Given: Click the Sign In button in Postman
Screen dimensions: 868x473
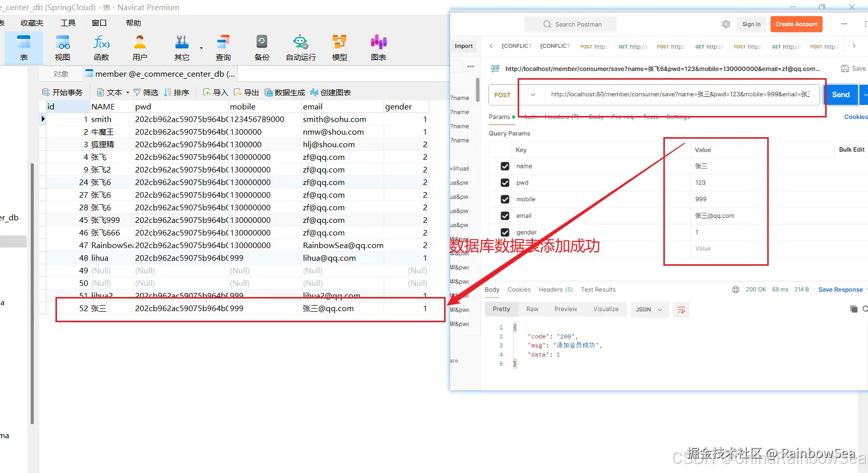Looking at the screenshot, I should (x=751, y=24).
